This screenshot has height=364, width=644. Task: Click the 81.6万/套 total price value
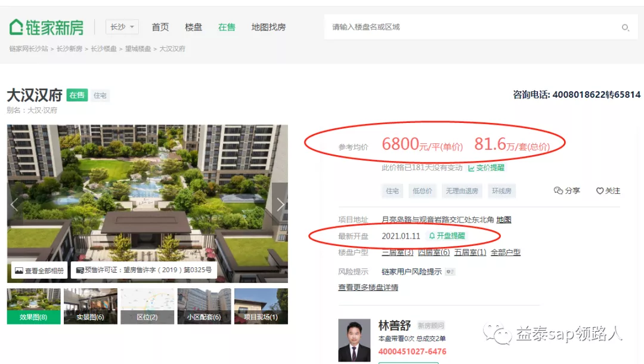pyautogui.click(x=512, y=144)
